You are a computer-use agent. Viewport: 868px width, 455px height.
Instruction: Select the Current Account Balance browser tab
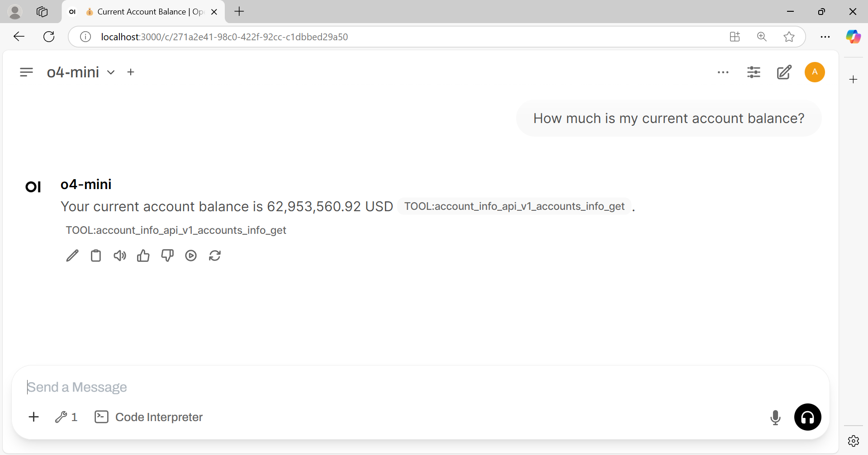coord(143,12)
